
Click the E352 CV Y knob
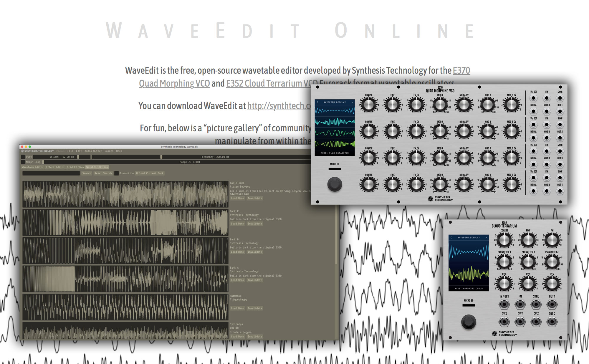(528, 284)
